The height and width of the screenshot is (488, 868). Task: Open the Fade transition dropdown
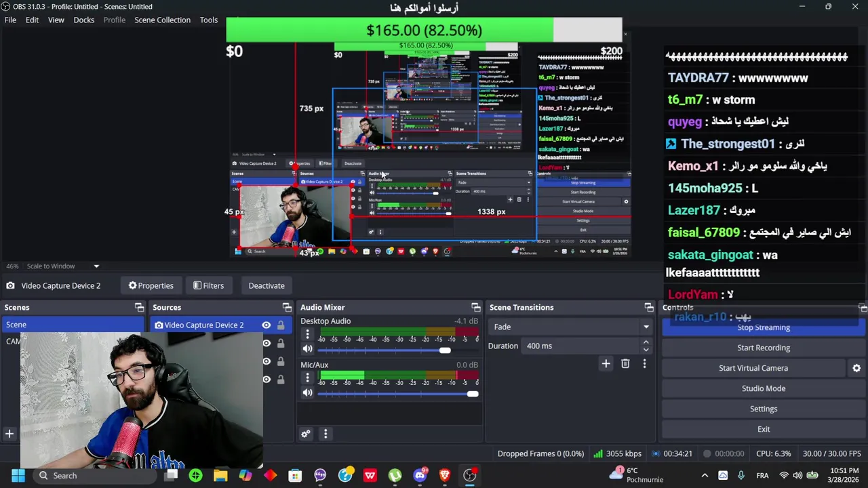(570, 327)
